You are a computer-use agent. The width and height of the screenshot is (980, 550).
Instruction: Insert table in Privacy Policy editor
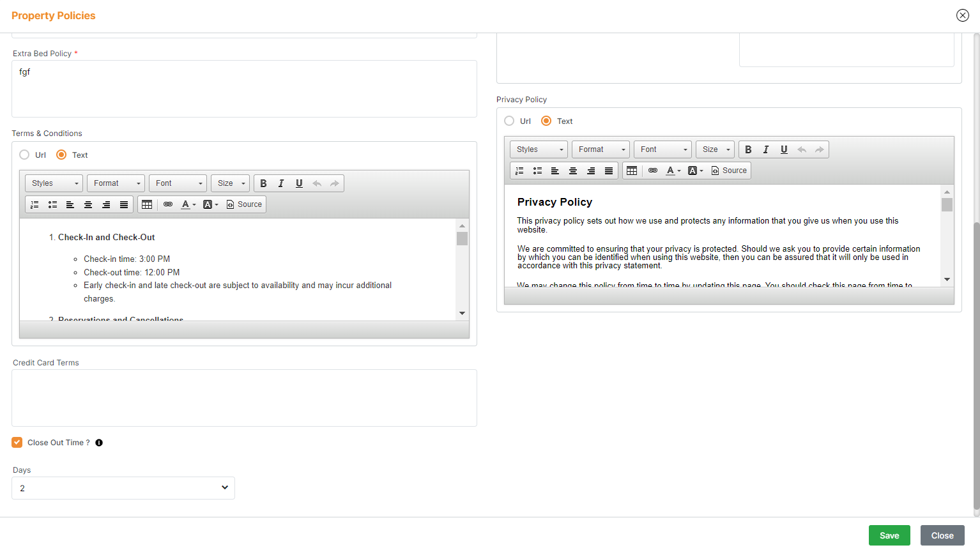(x=632, y=171)
